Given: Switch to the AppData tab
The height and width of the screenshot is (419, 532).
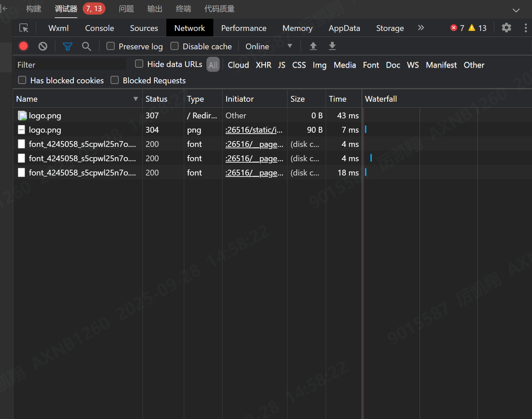Looking at the screenshot, I should 344,28.
